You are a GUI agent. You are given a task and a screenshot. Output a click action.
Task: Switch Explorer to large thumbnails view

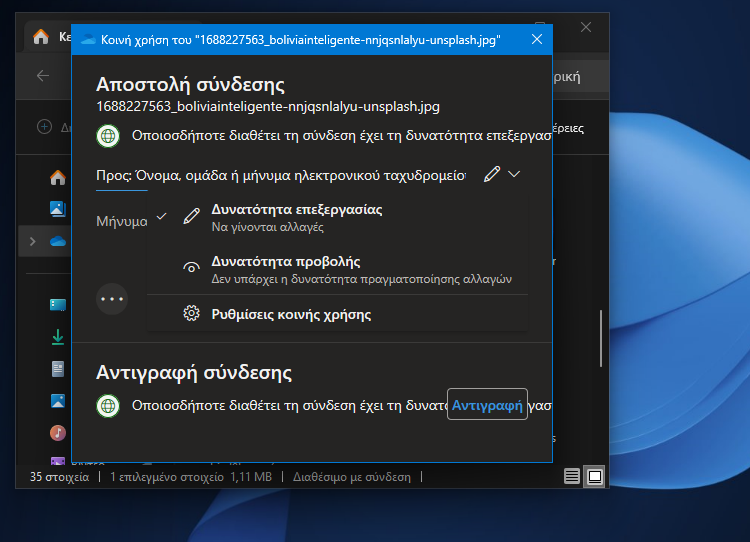click(x=595, y=476)
